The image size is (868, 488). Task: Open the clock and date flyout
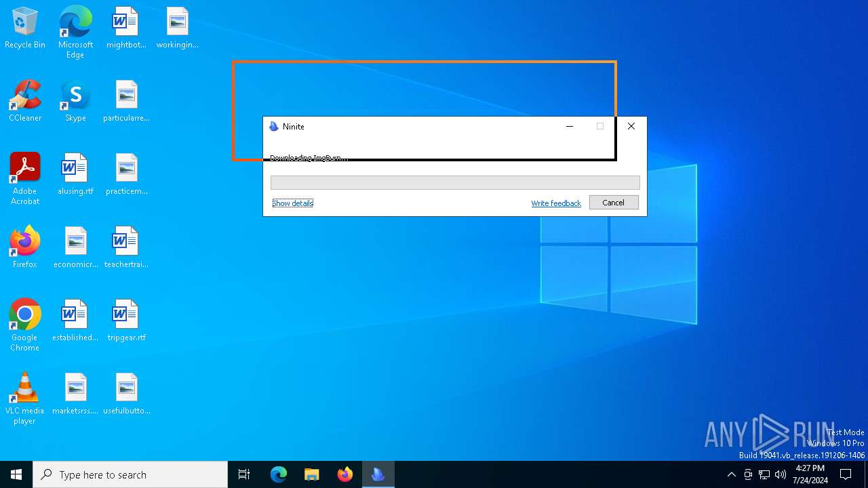click(810, 474)
